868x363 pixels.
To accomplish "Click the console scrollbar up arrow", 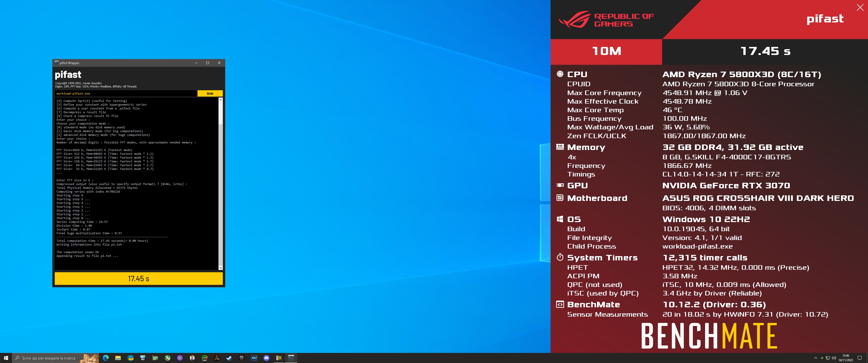I will (221, 100).
